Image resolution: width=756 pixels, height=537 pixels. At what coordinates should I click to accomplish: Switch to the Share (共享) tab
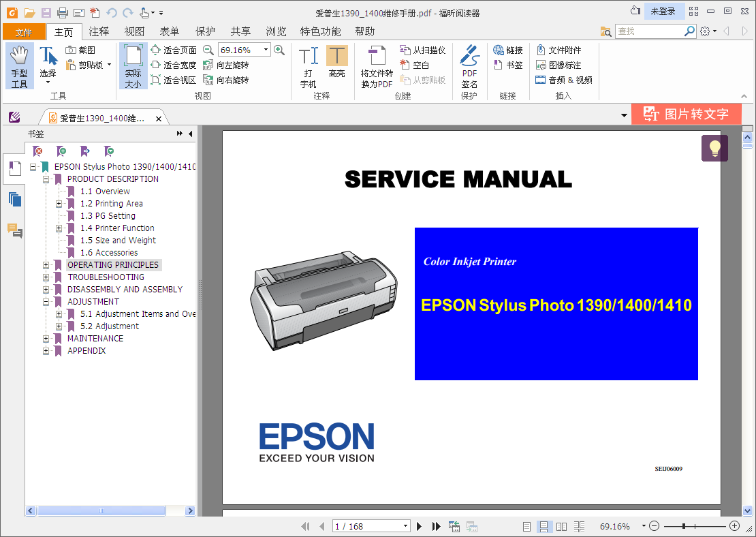[x=240, y=31]
